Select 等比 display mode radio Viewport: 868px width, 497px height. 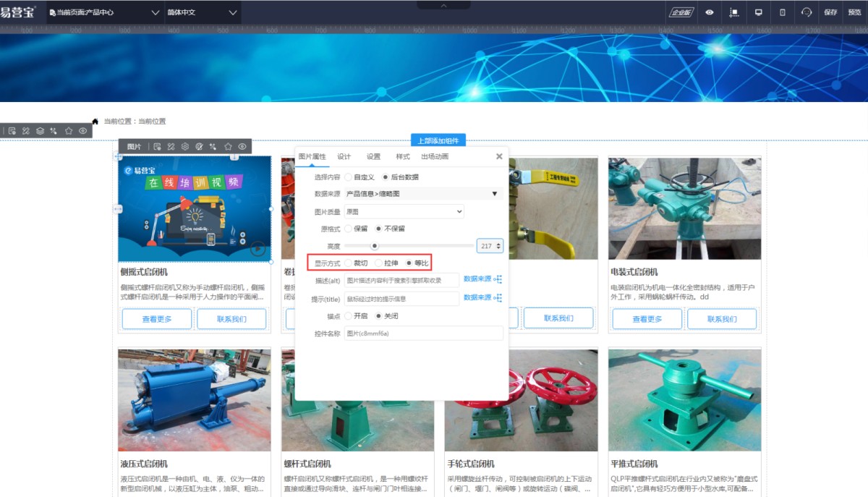click(409, 263)
